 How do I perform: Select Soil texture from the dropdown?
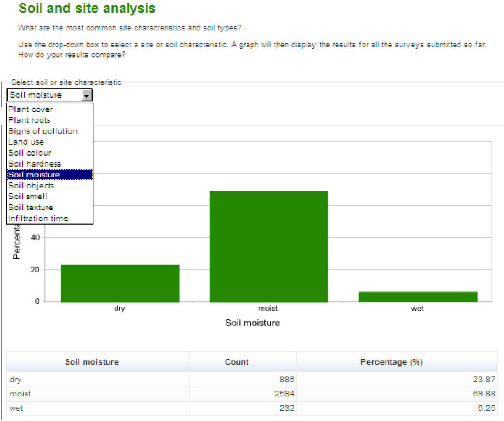[x=30, y=207]
